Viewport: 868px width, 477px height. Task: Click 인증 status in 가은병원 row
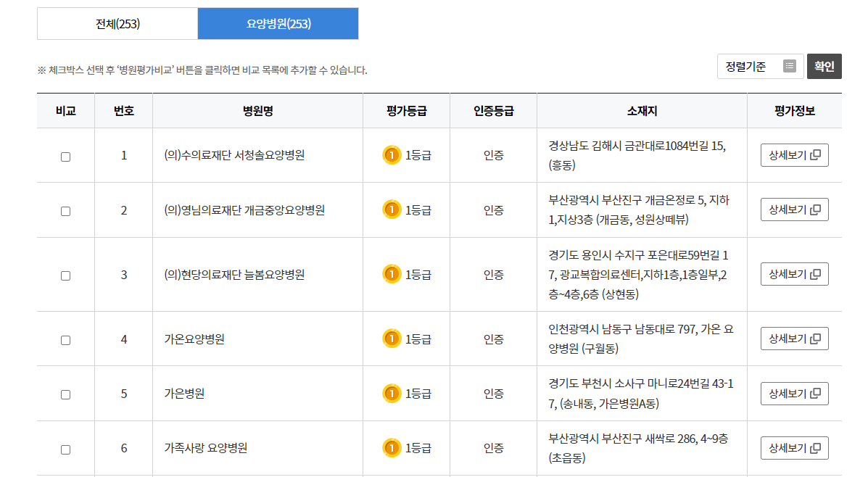pos(493,394)
